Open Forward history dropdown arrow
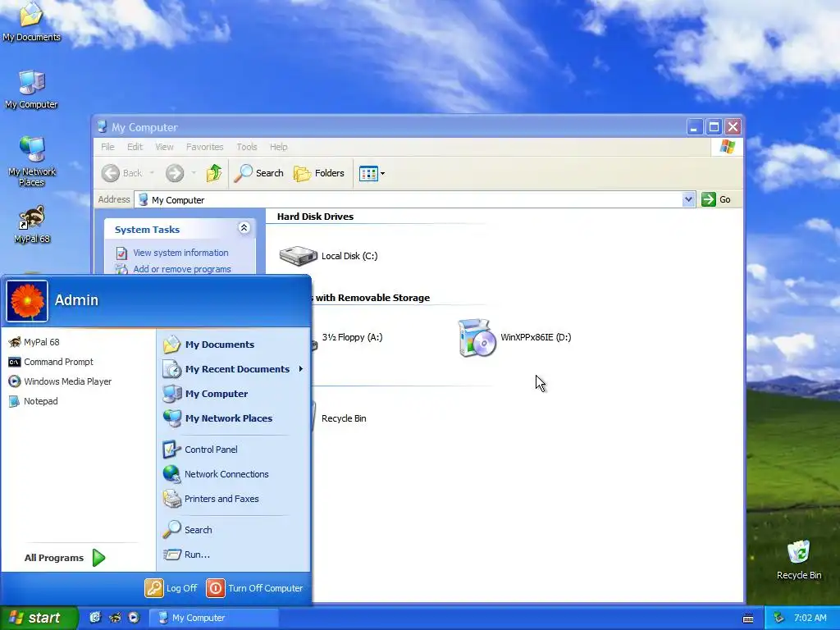840x630 pixels. 194,173
